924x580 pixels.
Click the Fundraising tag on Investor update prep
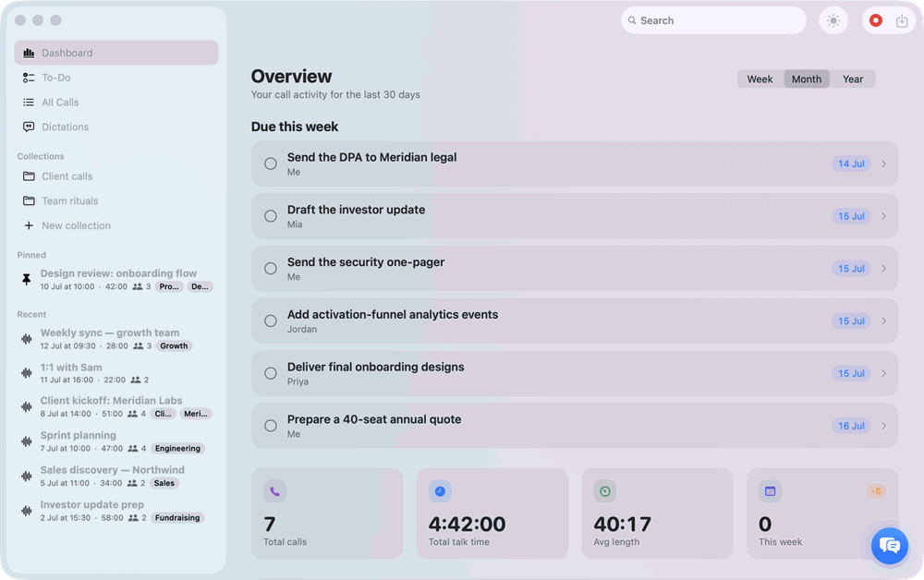177,518
